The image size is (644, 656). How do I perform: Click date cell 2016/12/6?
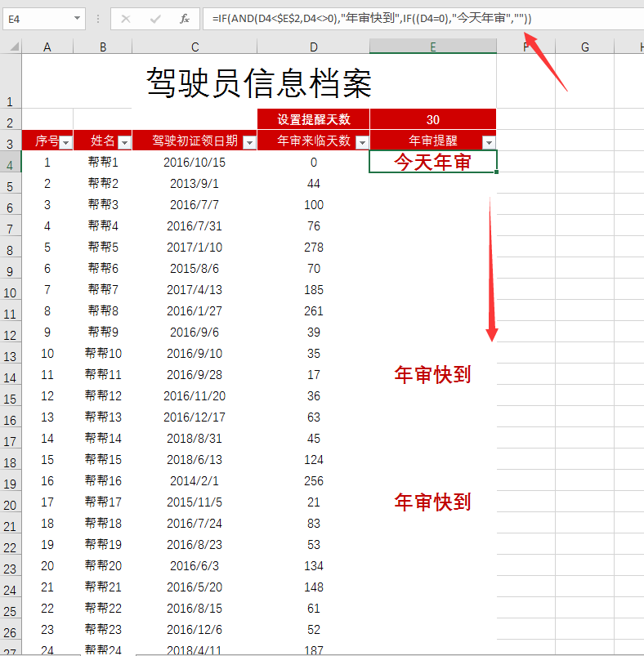[195, 630]
